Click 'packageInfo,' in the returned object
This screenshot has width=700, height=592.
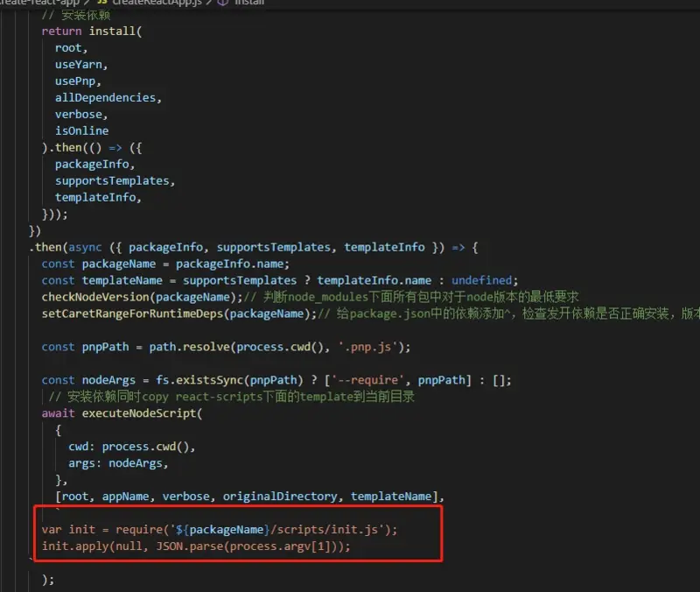[94, 165]
